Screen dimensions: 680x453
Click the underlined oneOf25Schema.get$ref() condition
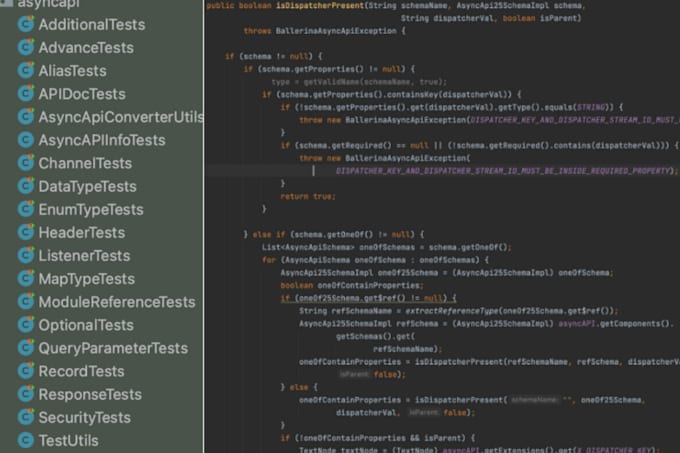(x=368, y=298)
